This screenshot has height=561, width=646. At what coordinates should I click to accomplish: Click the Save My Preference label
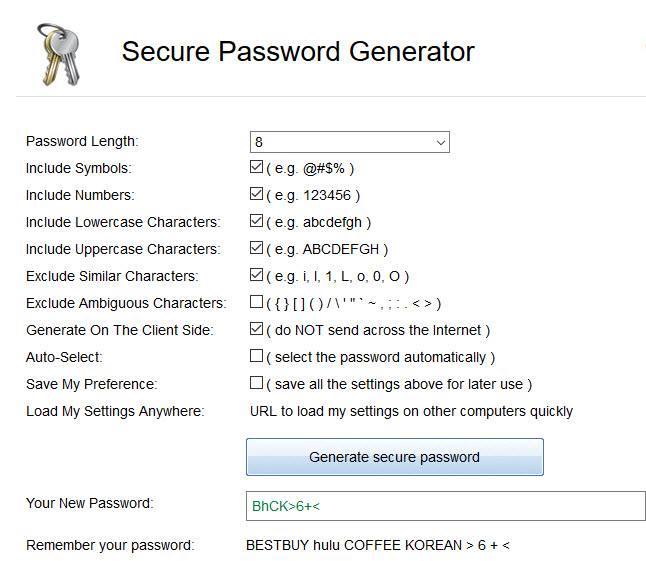(91, 384)
